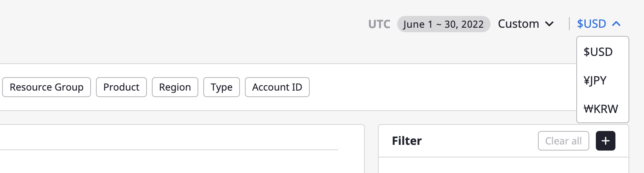Viewport: 644px width, 173px height.
Task: Clear all filters
Action: pos(563,141)
